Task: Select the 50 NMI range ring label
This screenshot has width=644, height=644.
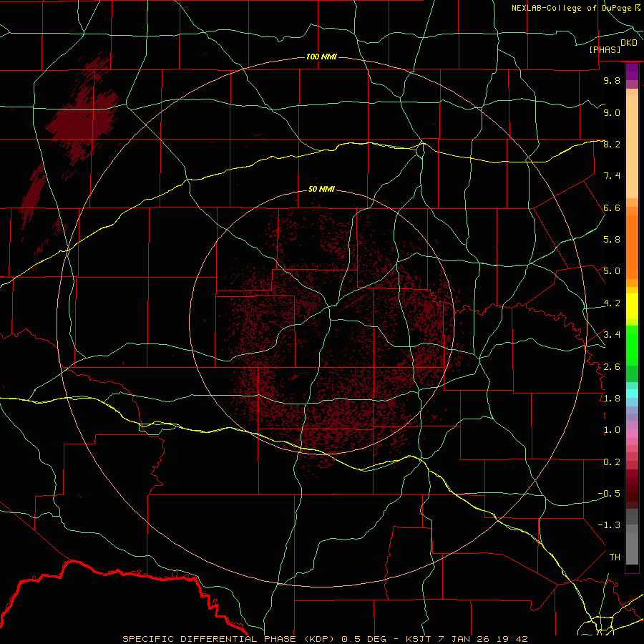Action: (x=321, y=189)
